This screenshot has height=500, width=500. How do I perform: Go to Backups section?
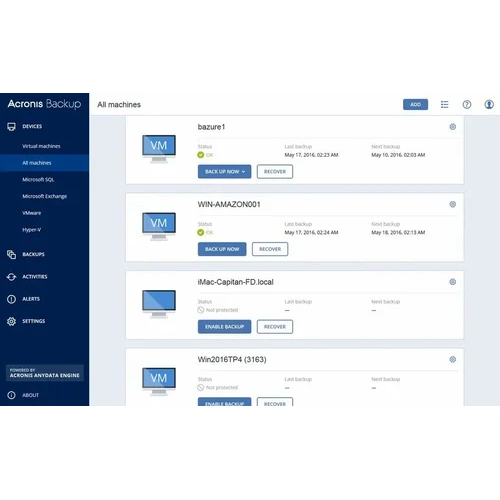coord(33,254)
